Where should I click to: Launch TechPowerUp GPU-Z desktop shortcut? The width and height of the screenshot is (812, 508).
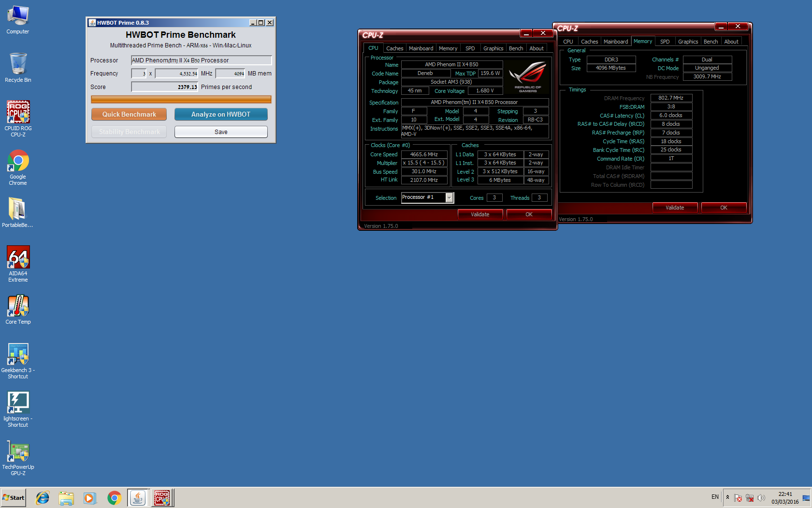(18, 457)
